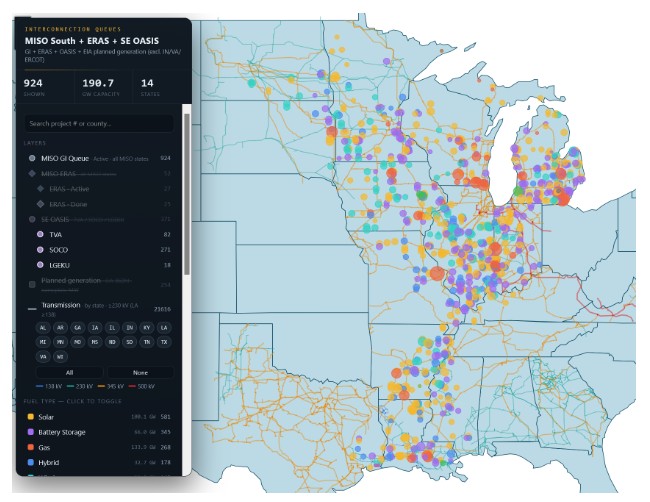This screenshot has height=502, width=650.
Task: Enable the ERAS Done sublayer
Action: [x=103, y=204]
